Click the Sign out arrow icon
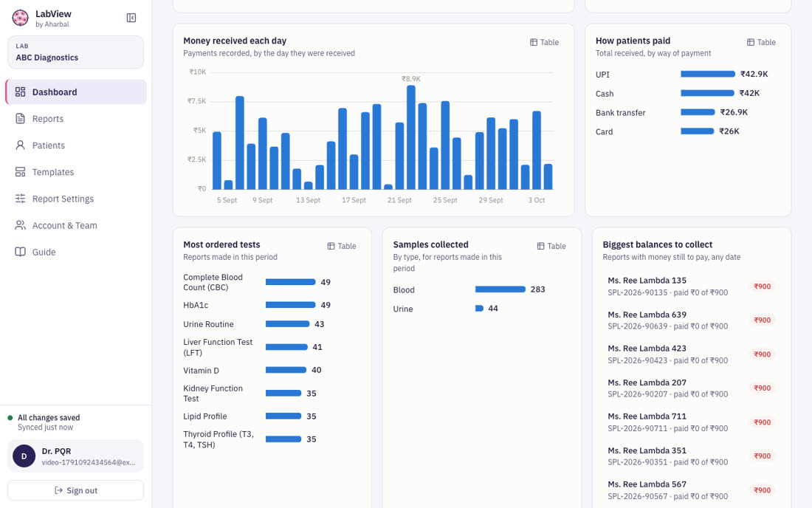This screenshot has height=508, width=812. pyautogui.click(x=58, y=490)
